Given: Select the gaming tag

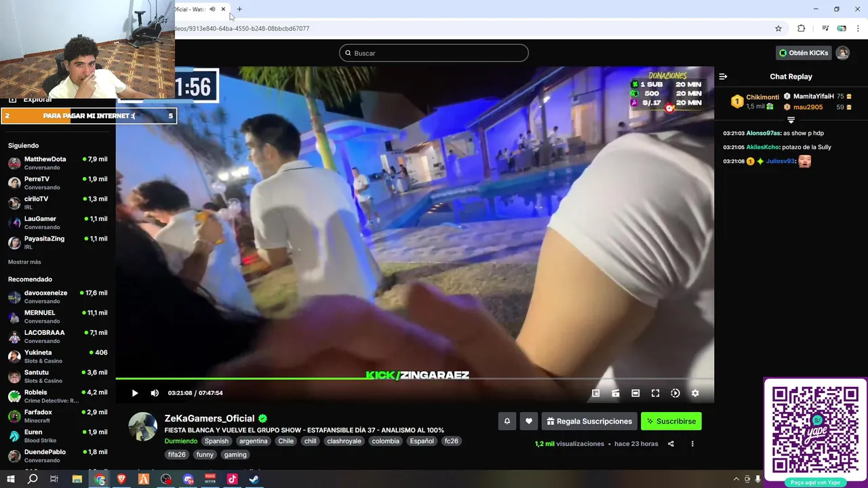Looking at the screenshot, I should tap(235, 455).
